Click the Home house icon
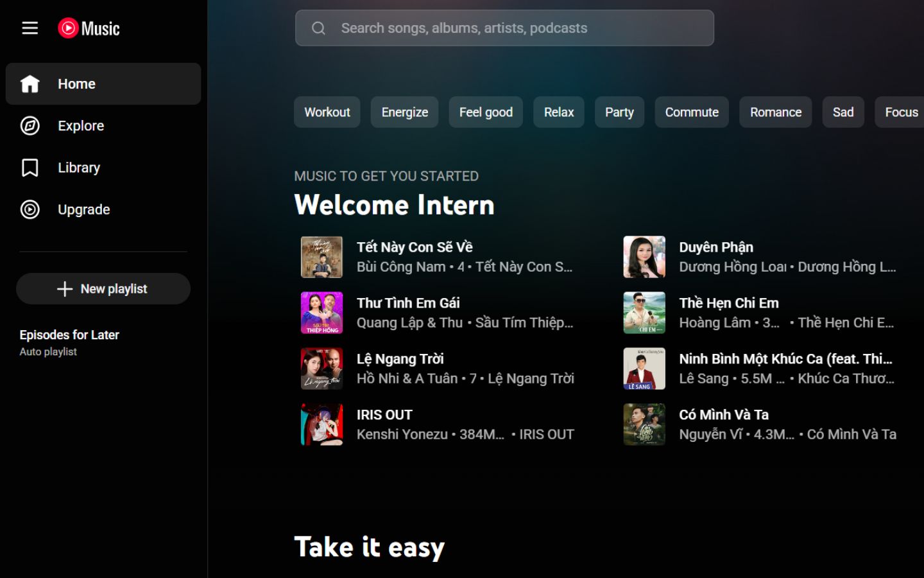 coord(30,84)
